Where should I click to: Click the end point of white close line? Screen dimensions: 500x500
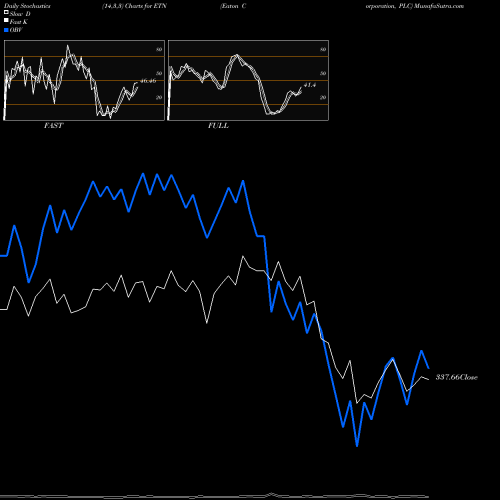[429, 379]
